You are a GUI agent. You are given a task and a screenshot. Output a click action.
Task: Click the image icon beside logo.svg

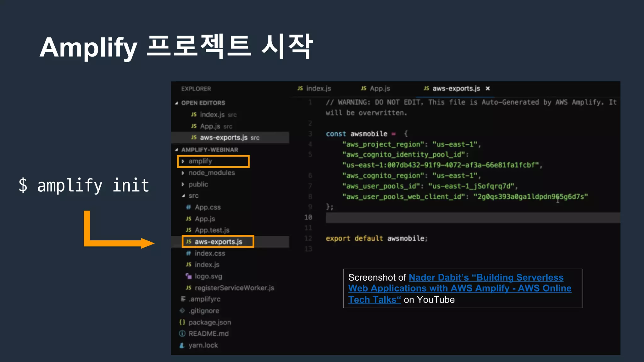click(188, 276)
